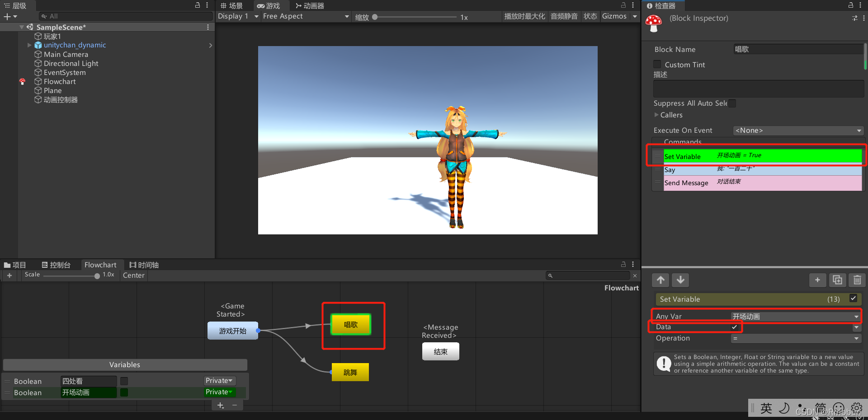Delete the selected command with trash icon
The width and height of the screenshot is (868, 420).
(857, 280)
